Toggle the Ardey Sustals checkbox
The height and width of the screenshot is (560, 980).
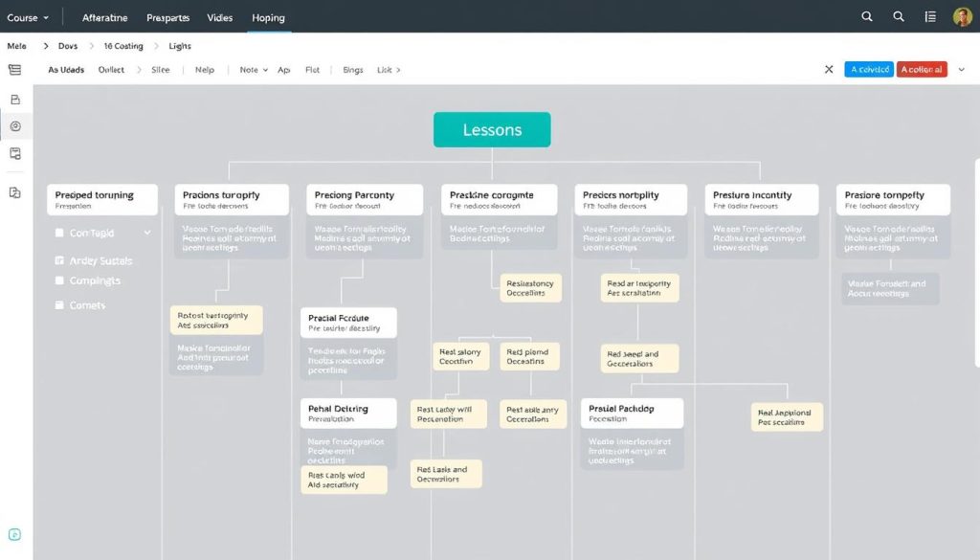click(x=60, y=260)
